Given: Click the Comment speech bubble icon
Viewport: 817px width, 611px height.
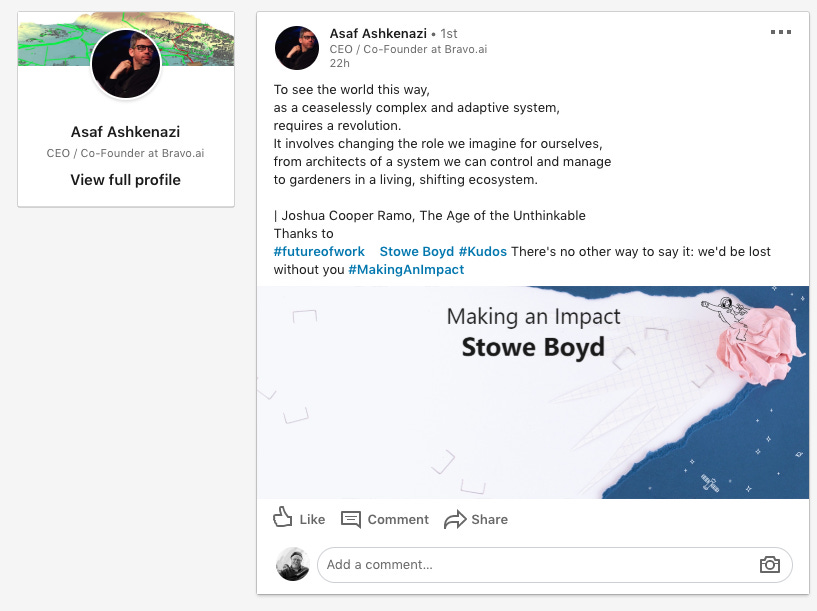Looking at the screenshot, I should (x=351, y=519).
